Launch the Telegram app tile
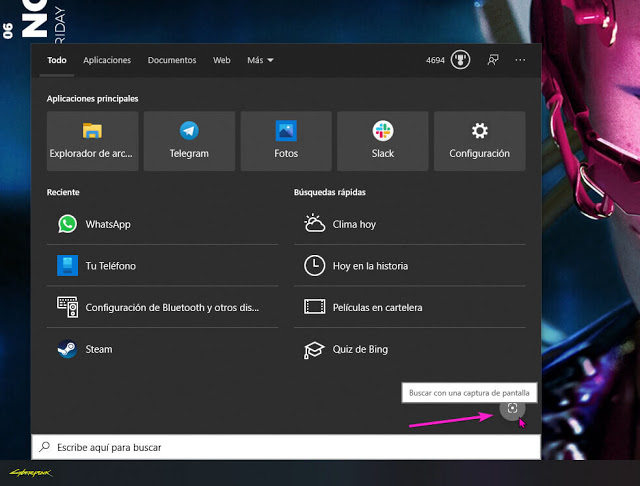640x486 pixels. (189, 141)
